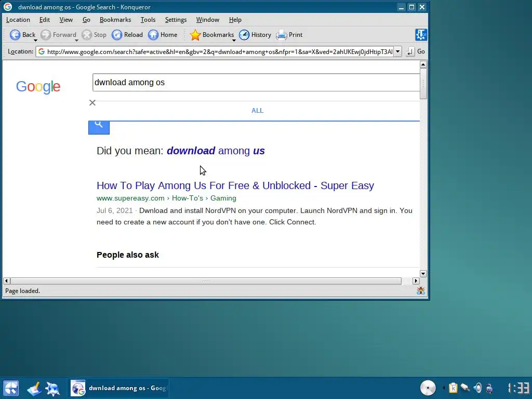Click the horizontal scrollbar right arrow
This screenshot has height=399, width=532.
(416, 281)
